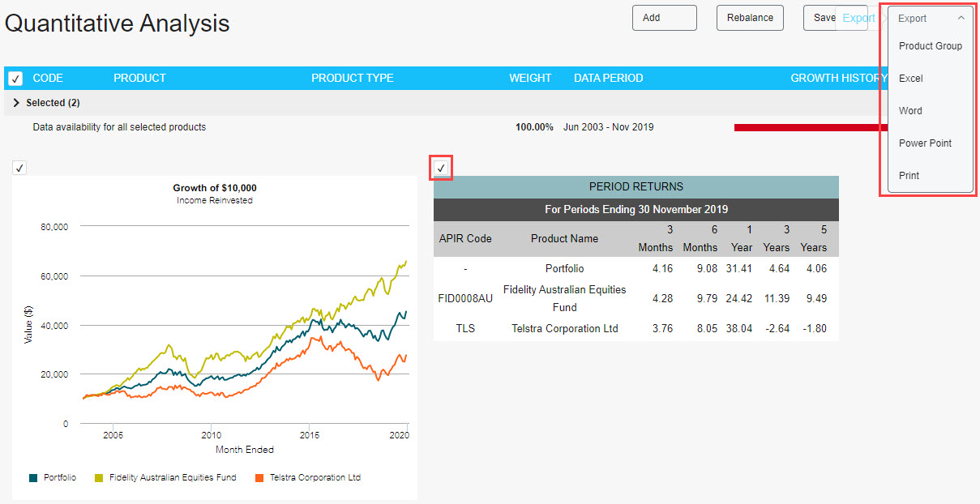Viewport: 980px width, 504px height.
Task: Toggle the select-all checkbox in table header
Action: click(x=15, y=79)
